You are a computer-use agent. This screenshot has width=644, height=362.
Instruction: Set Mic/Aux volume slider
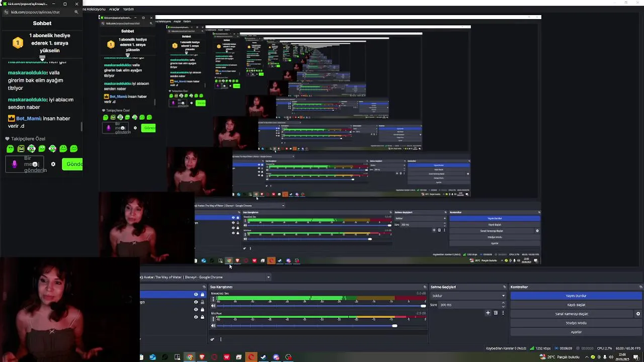321,326
